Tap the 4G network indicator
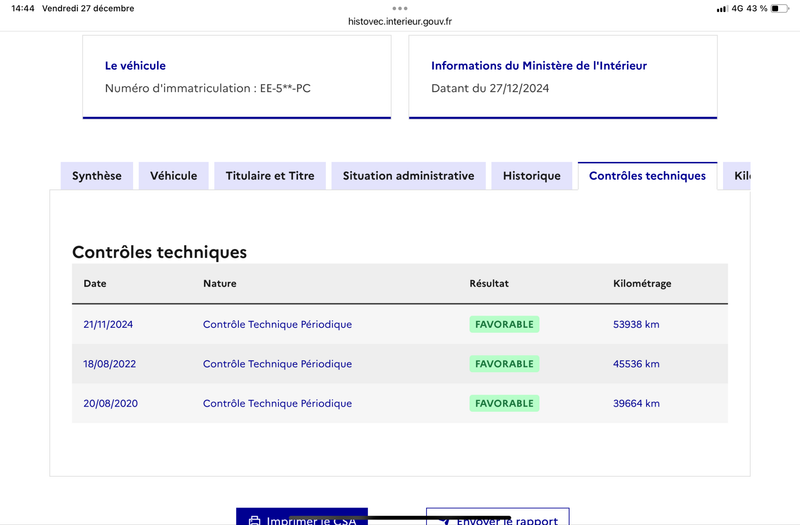Screen dimensions: 800x525 point(737,8)
